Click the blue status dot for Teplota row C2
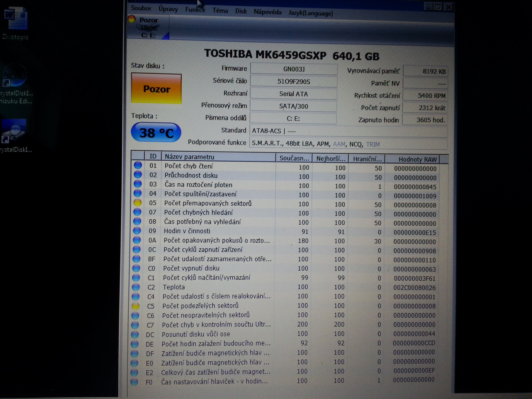 click(x=136, y=287)
